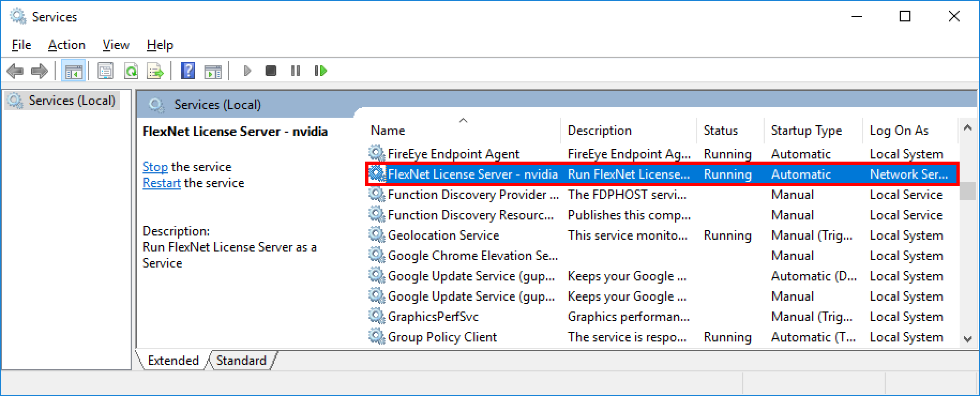Sort by the Name column header

pos(463,130)
